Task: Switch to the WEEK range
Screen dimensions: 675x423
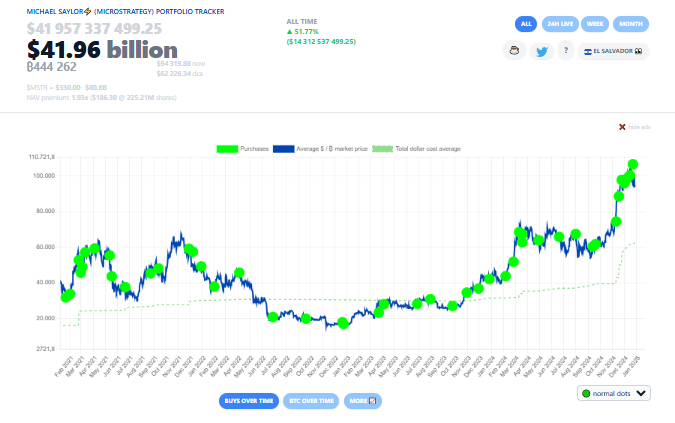Action: [595, 24]
